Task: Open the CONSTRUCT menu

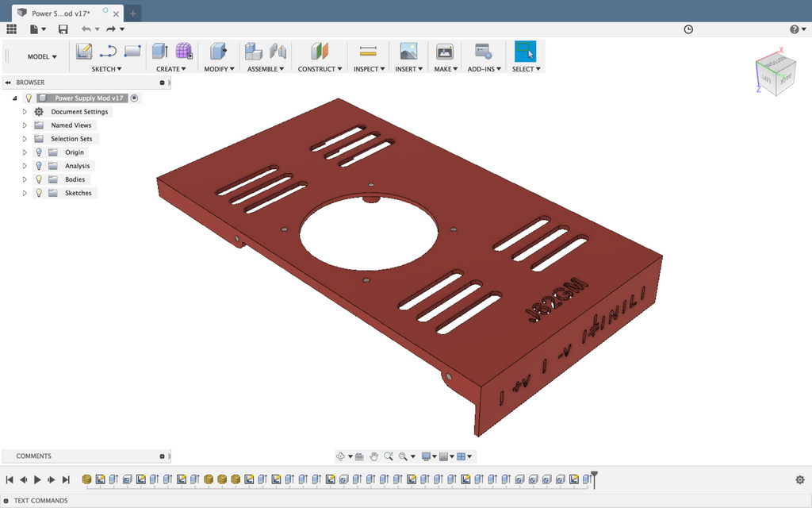Action: click(x=320, y=69)
